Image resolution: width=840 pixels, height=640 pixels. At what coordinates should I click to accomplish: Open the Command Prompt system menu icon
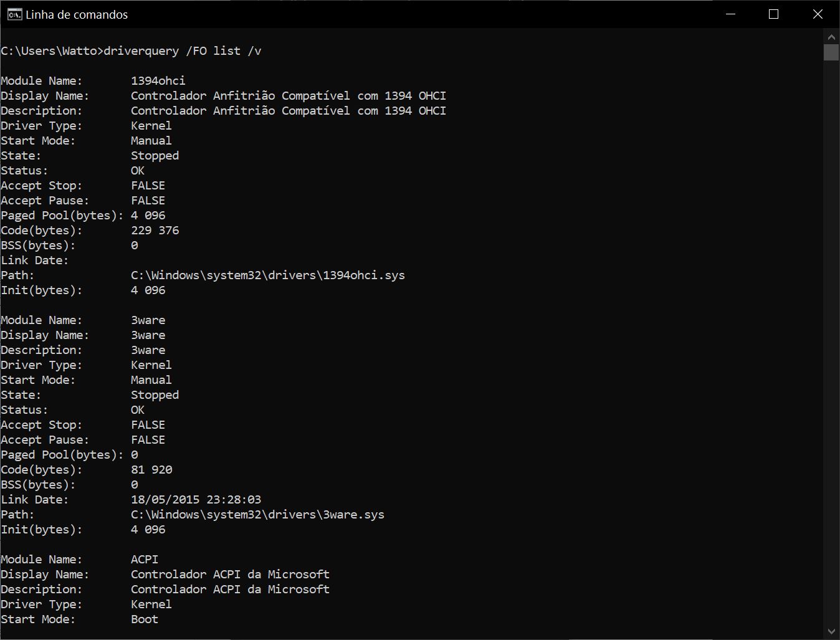(x=14, y=14)
